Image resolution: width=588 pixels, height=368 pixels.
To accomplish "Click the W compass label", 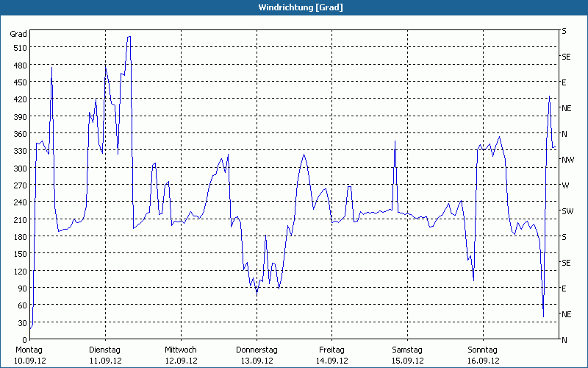I will coord(565,185).
